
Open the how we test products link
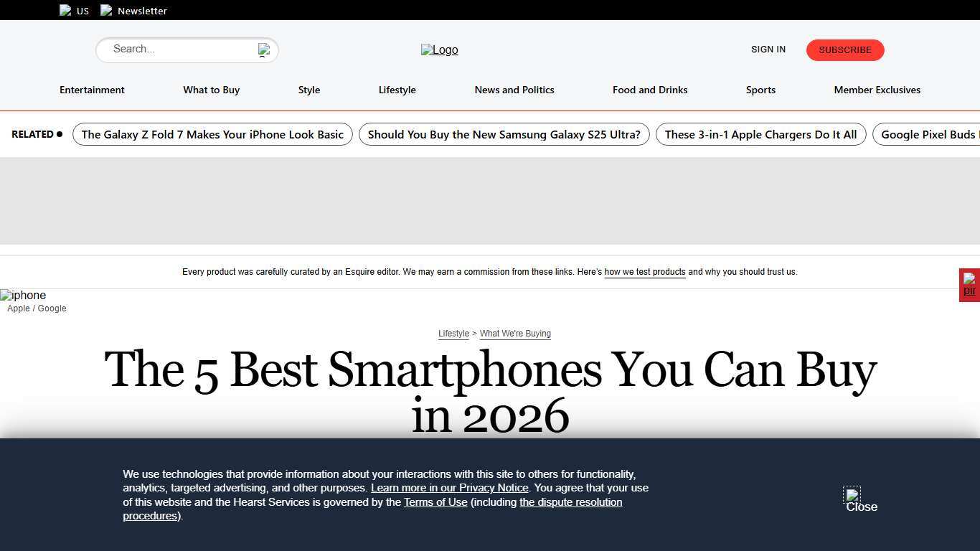[644, 272]
